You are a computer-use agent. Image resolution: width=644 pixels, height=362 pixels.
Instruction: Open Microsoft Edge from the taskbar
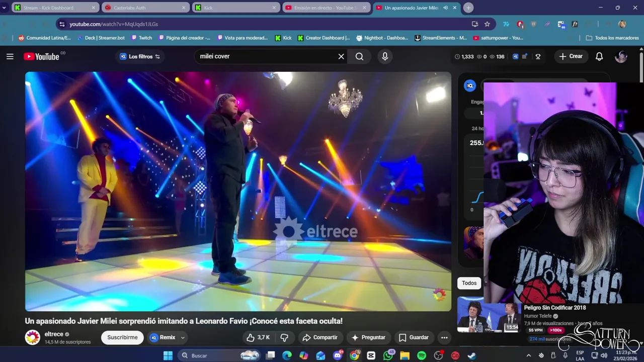(287, 355)
